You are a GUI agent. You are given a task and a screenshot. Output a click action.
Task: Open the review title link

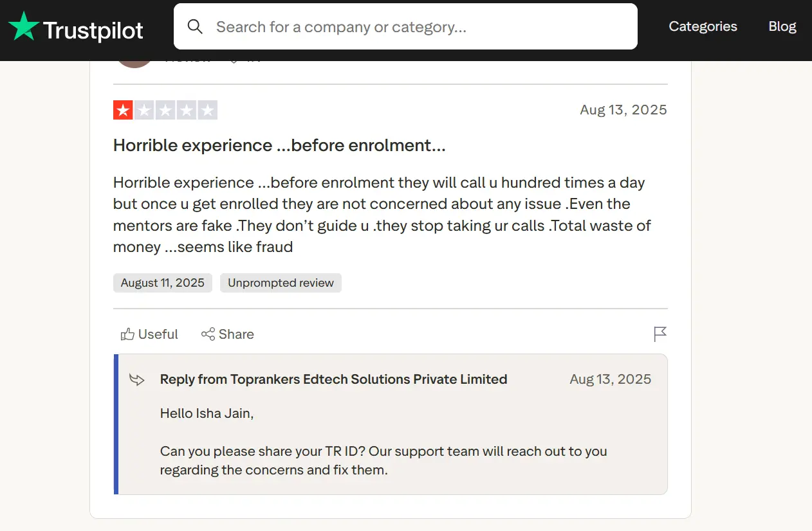tap(279, 145)
